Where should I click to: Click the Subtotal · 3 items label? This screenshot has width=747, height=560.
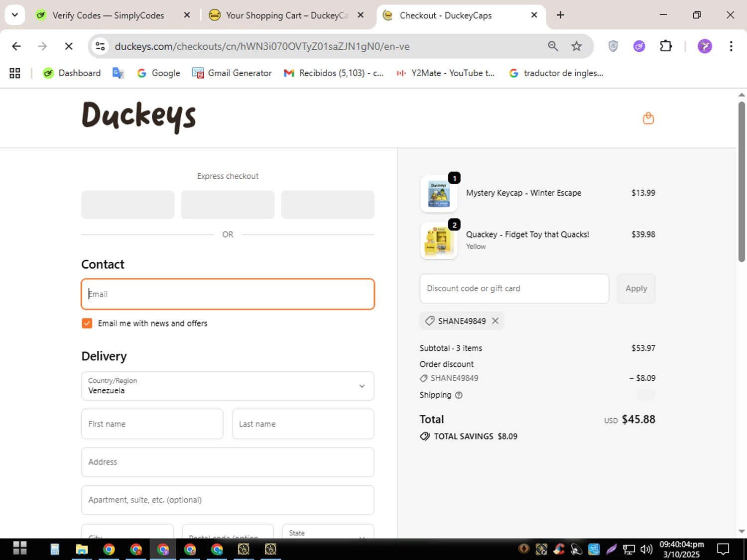pyautogui.click(x=451, y=348)
